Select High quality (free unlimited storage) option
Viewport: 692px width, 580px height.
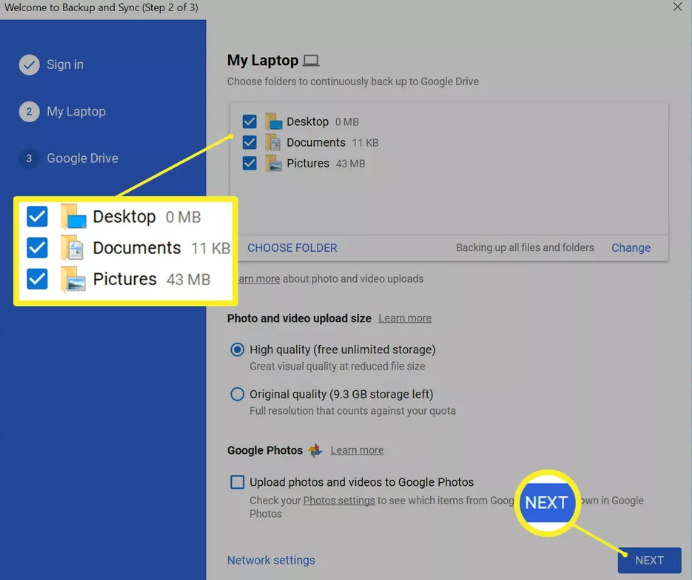237,350
